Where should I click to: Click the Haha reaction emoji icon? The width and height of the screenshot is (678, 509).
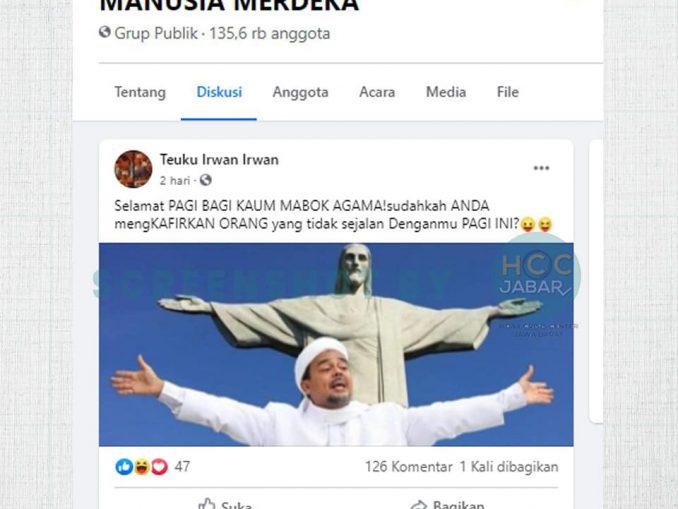pyautogui.click(x=141, y=467)
